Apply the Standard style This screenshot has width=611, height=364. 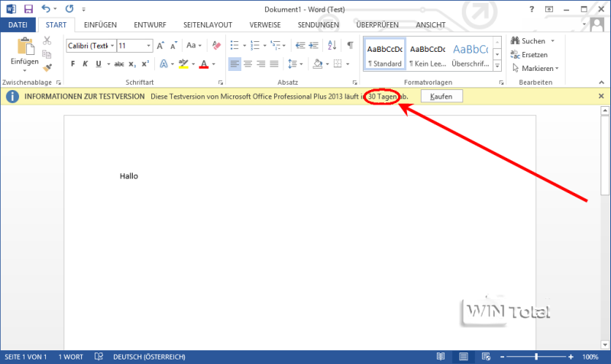[385, 54]
